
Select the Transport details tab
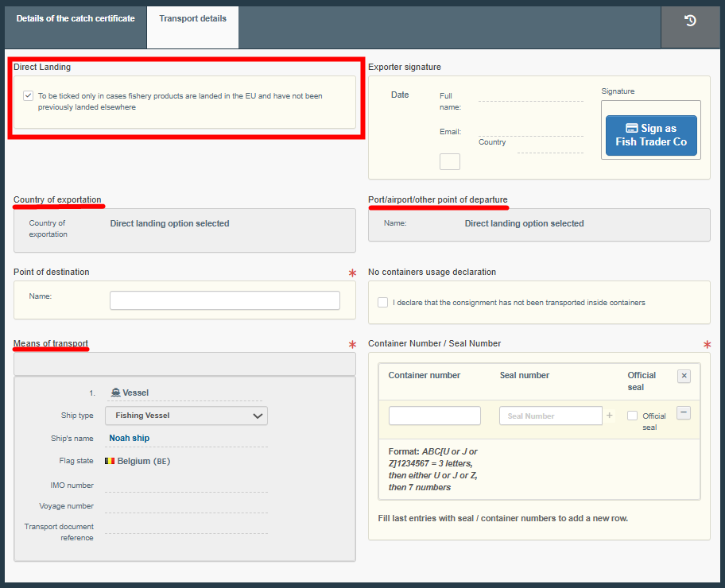pos(192,18)
